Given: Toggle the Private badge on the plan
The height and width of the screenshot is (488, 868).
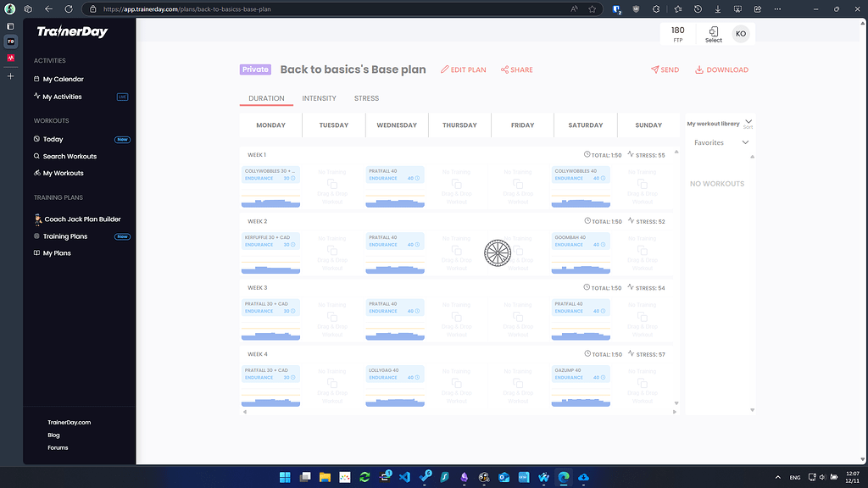Looking at the screenshot, I should point(255,69).
